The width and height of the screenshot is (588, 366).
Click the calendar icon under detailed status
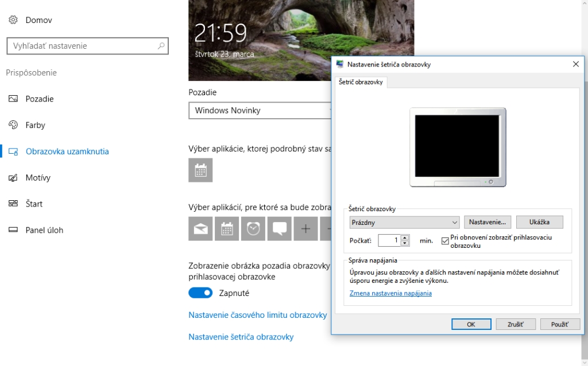[200, 170]
